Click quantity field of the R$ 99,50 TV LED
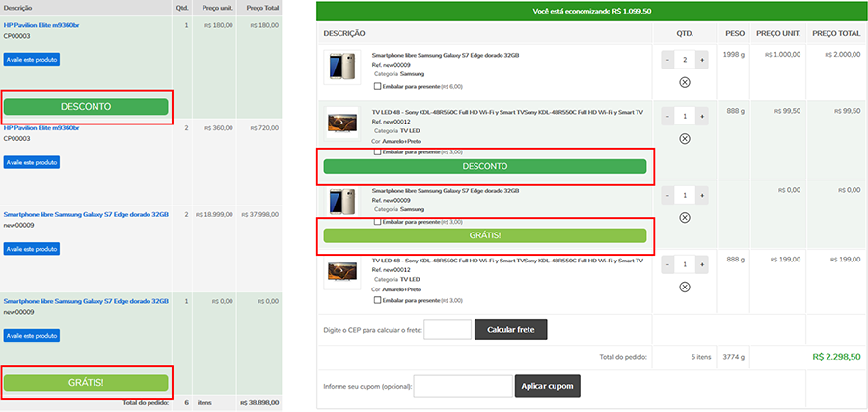Screen dimensions: 868x412 pyautogui.click(x=685, y=117)
